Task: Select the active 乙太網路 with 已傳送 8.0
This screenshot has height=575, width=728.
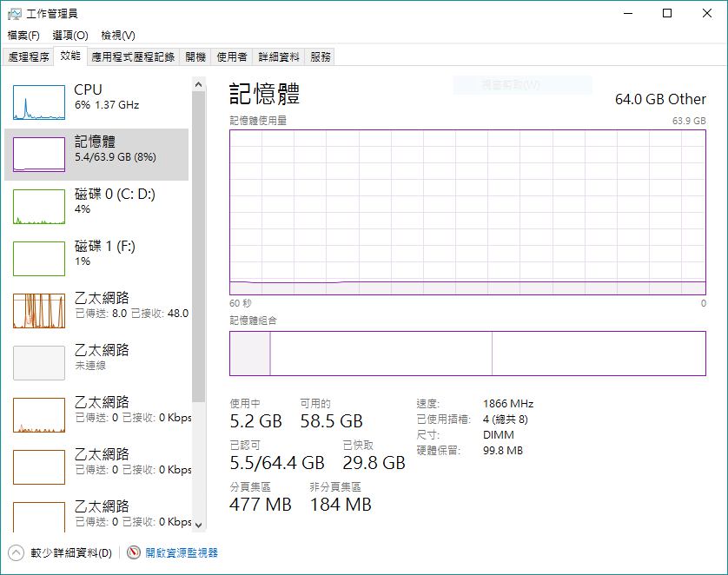Action: coord(39,311)
